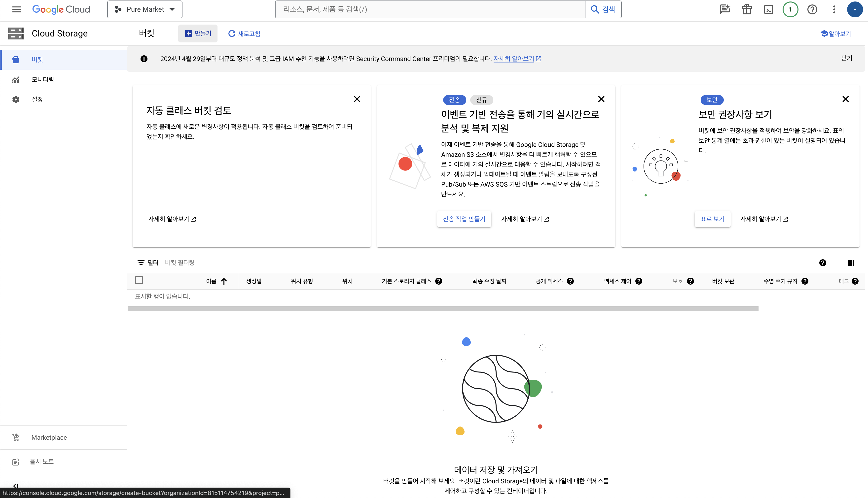Open notifications badge showing 1

(x=790, y=9)
